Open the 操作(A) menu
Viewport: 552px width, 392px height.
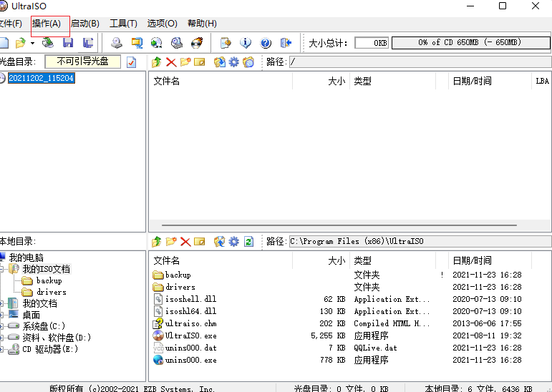pyautogui.click(x=47, y=24)
